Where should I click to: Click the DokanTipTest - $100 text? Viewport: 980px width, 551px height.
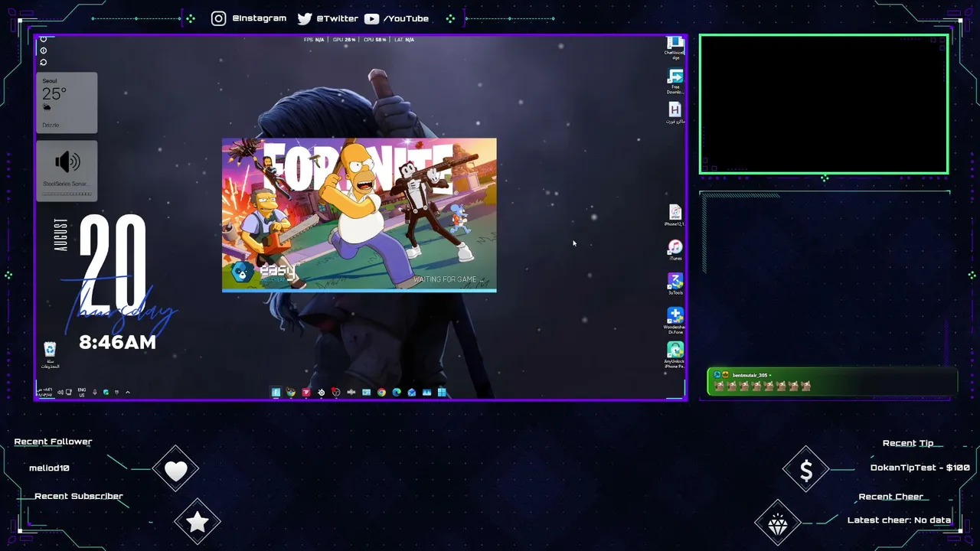pyautogui.click(x=920, y=468)
